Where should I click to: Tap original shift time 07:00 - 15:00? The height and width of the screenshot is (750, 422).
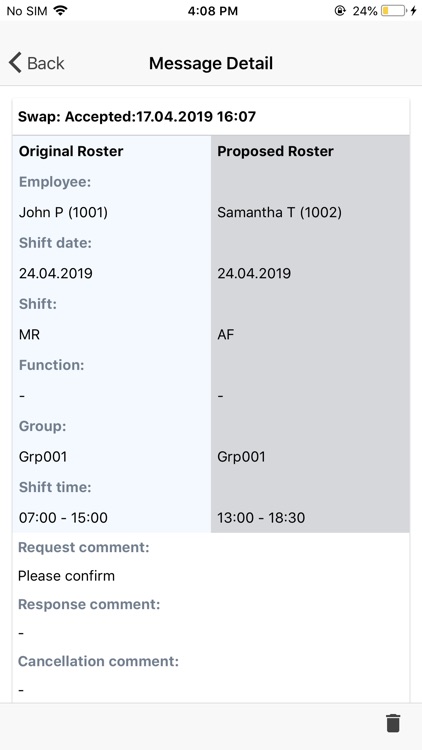click(63, 518)
